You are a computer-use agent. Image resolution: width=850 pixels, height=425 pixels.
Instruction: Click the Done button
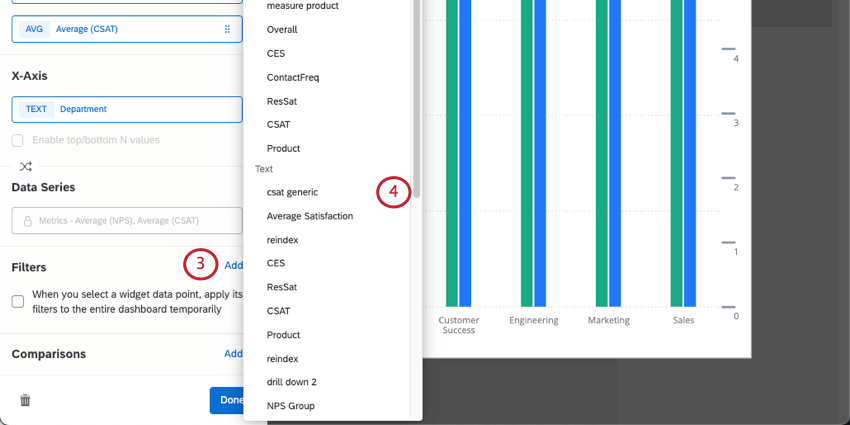pos(227,400)
